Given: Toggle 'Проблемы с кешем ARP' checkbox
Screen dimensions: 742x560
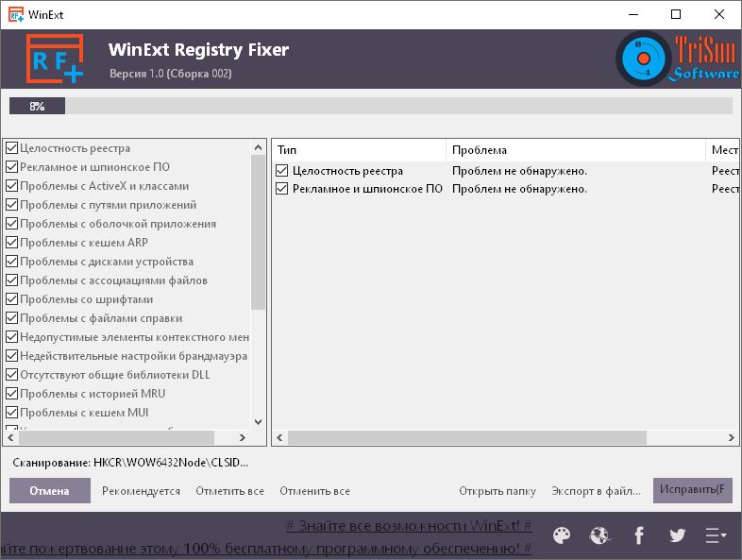Looking at the screenshot, I should tap(12, 243).
